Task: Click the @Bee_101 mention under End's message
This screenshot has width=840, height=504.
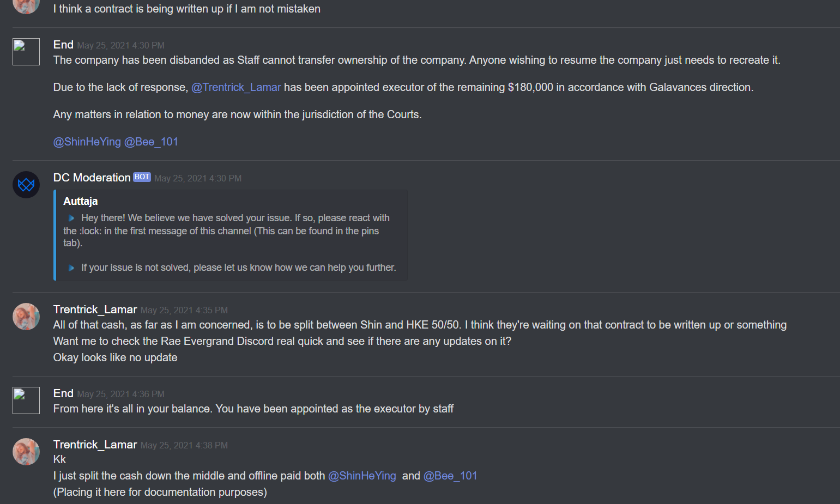Action: click(151, 142)
